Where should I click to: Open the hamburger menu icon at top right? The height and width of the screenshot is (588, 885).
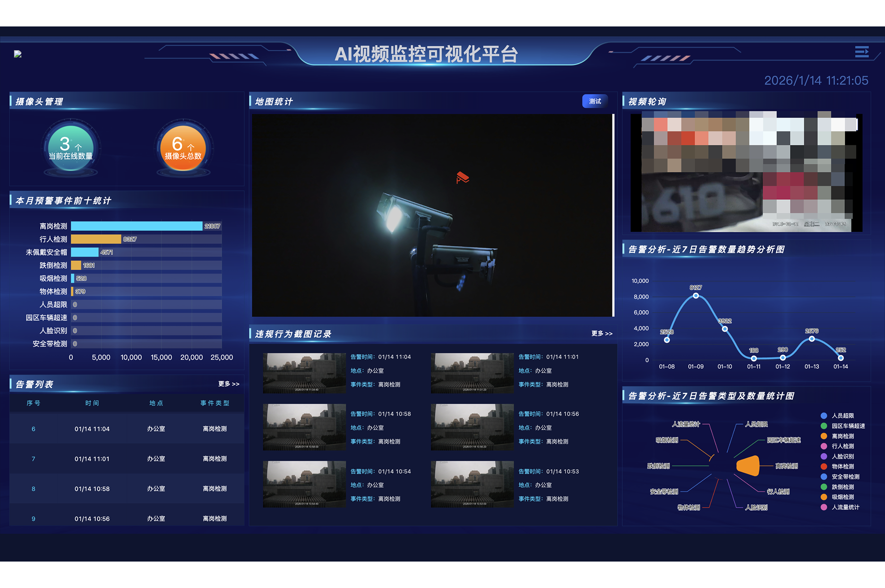[x=861, y=52]
